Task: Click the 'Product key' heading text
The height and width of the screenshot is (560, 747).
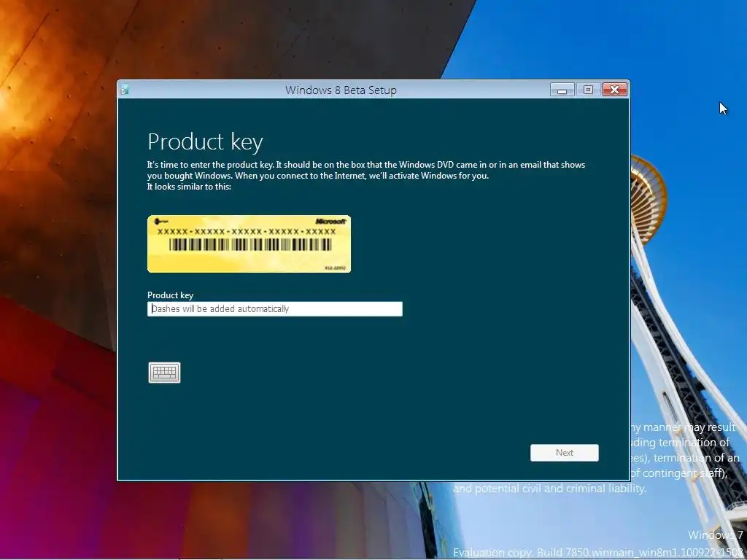Action: (x=205, y=142)
